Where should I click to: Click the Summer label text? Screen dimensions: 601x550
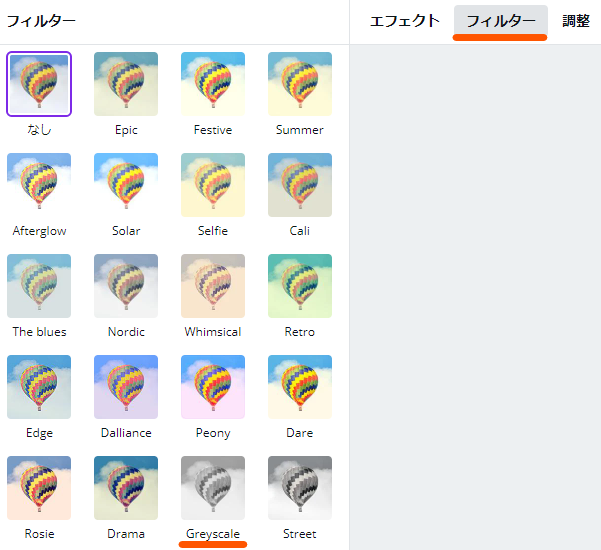coord(300,130)
